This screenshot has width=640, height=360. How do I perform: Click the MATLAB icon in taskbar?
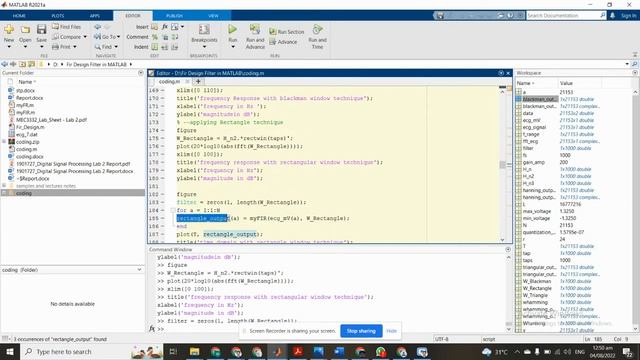[x=278, y=351]
